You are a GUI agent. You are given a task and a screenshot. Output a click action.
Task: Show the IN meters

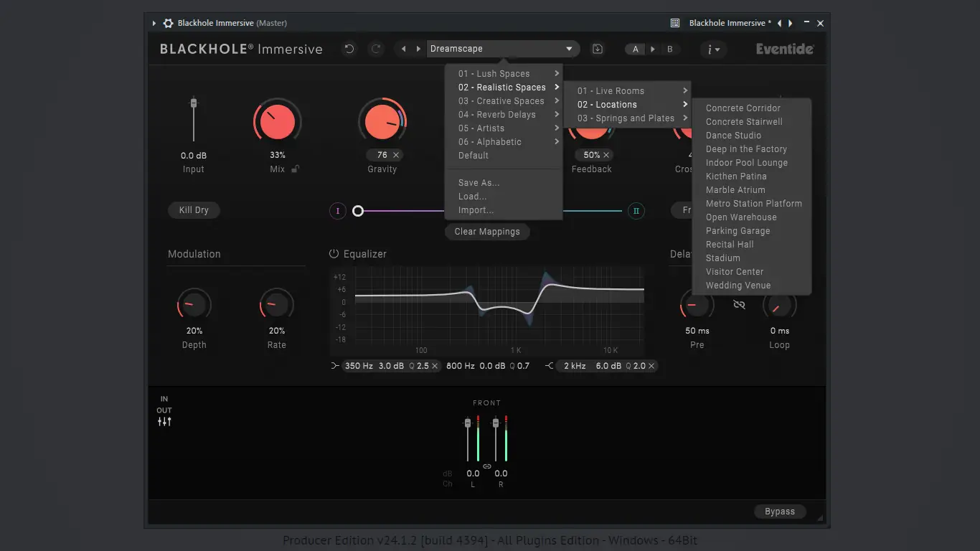(x=164, y=399)
